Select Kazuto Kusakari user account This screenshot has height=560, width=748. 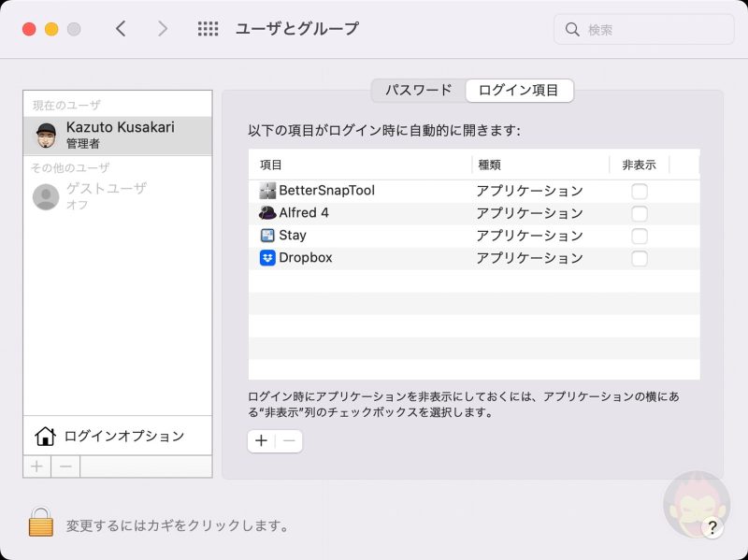coord(118,136)
